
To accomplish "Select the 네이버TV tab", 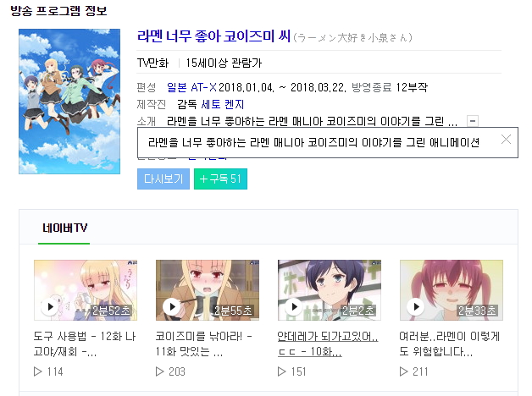I will 64,228.
